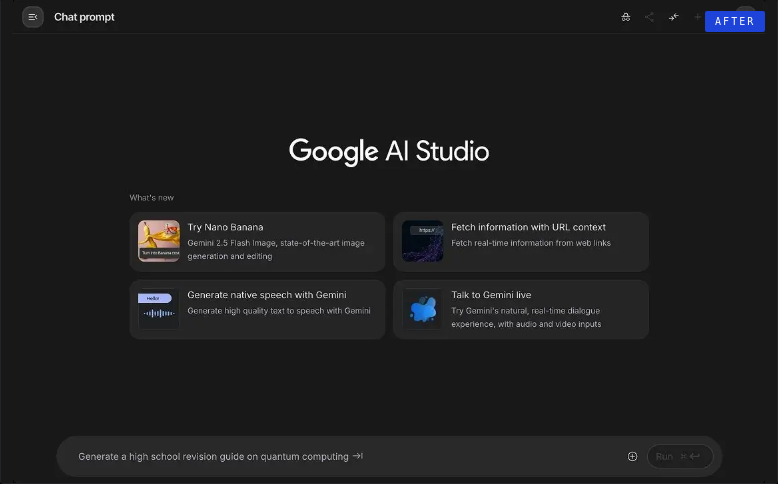Image resolution: width=778 pixels, height=484 pixels.
Task: Open the Try Nano Banana card
Action: (257, 242)
